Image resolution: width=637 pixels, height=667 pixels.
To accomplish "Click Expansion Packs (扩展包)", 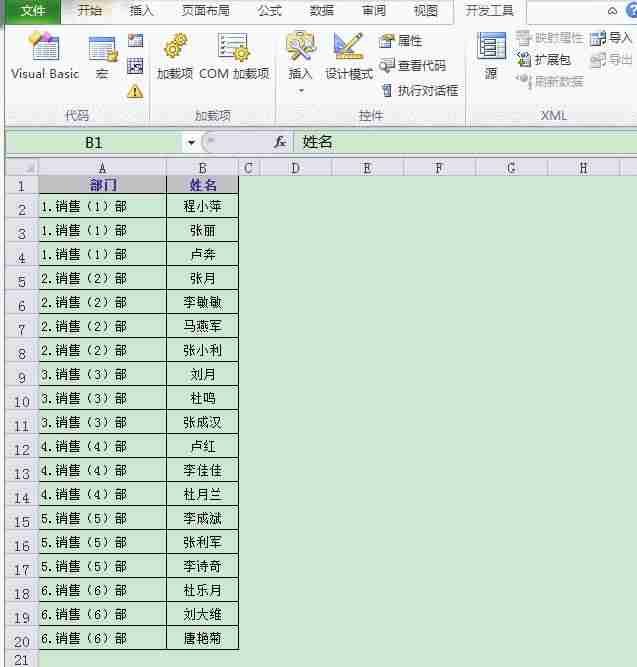I will tap(544, 60).
